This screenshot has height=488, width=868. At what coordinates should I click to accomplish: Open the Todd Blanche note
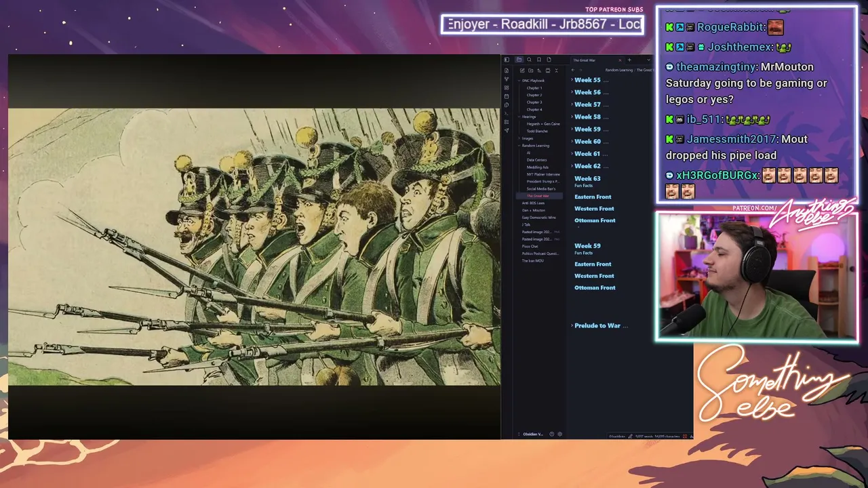tap(537, 131)
